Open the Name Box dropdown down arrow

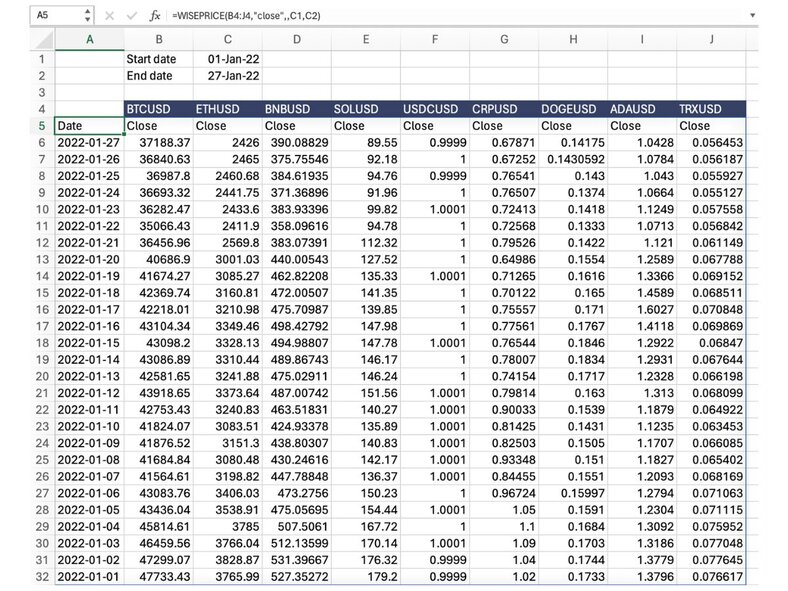click(x=87, y=21)
